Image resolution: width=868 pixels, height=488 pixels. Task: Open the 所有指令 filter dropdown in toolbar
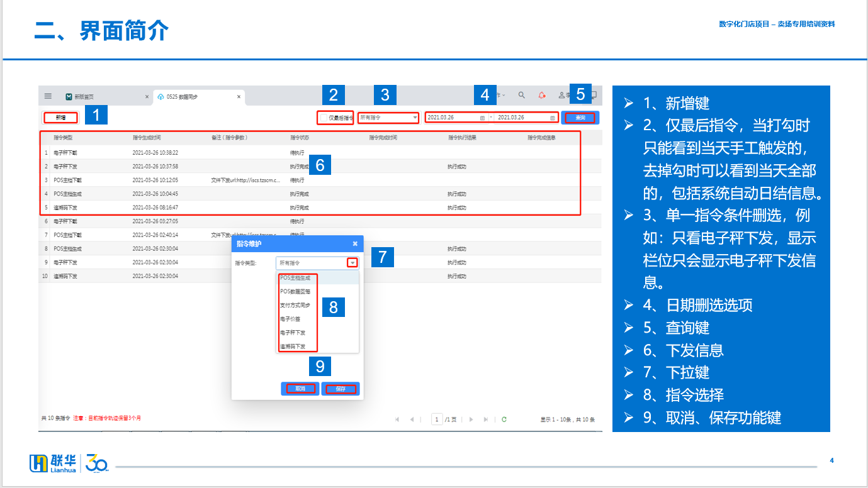point(388,118)
